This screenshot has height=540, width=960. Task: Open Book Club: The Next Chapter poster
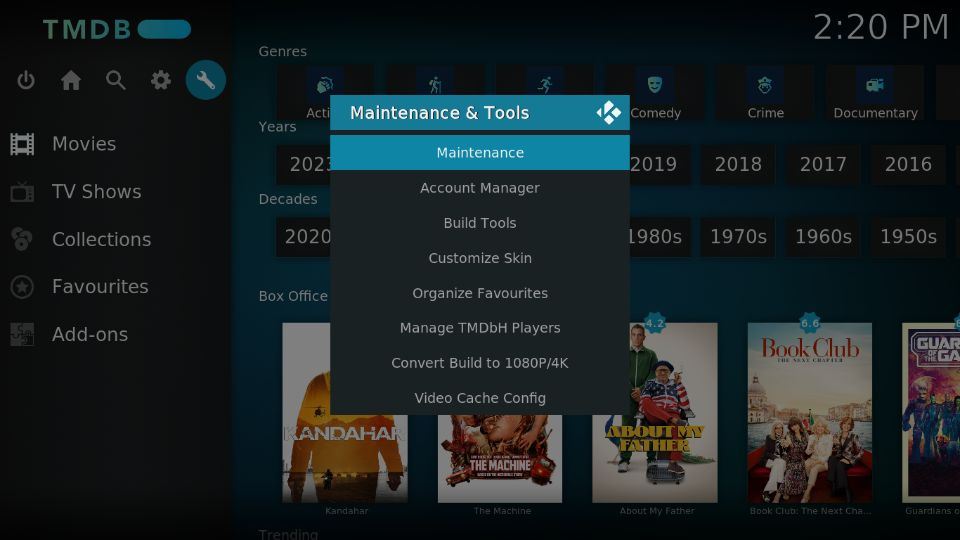click(810, 413)
